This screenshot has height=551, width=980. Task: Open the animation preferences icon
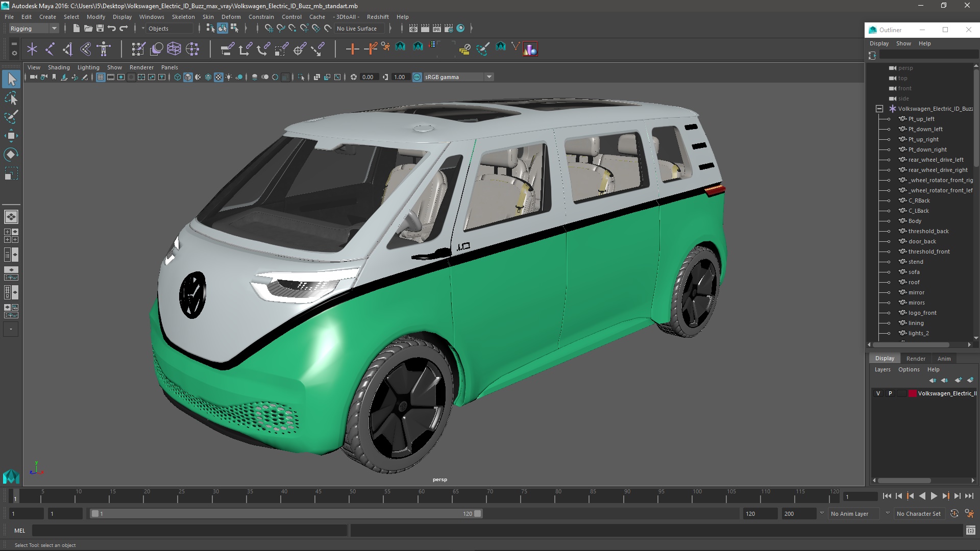(x=969, y=514)
